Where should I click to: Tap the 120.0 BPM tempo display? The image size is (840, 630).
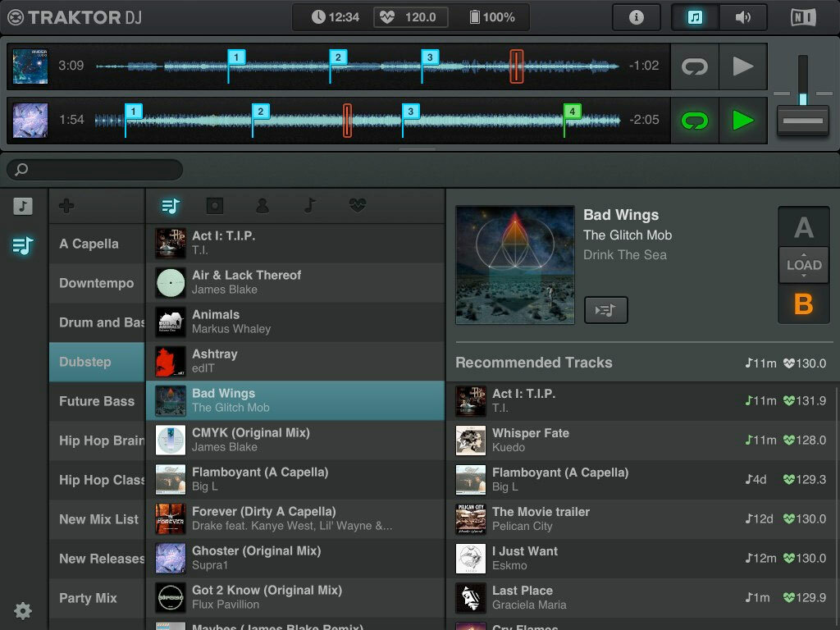(410, 17)
